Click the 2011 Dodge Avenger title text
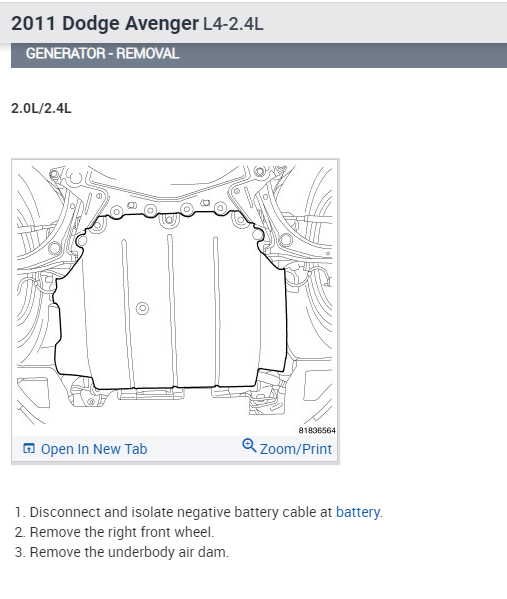The width and height of the screenshot is (507, 599). click(x=105, y=23)
